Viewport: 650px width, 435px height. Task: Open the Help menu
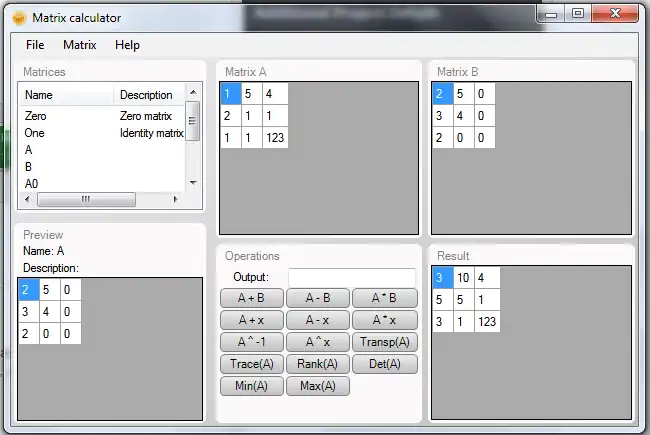[x=127, y=45]
